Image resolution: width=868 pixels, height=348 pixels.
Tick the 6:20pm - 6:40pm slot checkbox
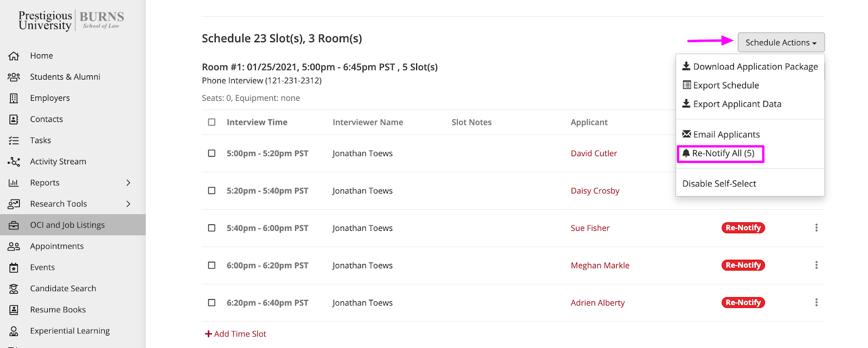pyautogui.click(x=212, y=303)
